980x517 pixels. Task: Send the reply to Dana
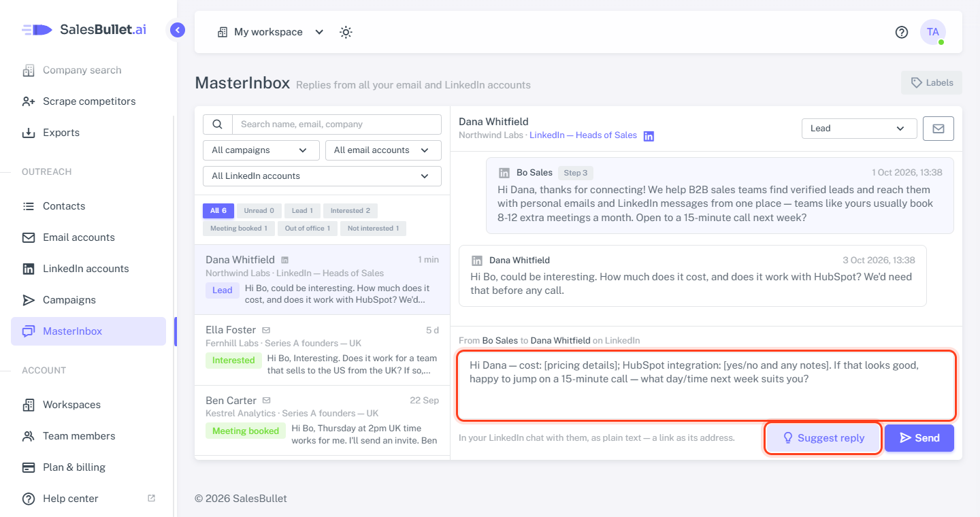coord(919,438)
